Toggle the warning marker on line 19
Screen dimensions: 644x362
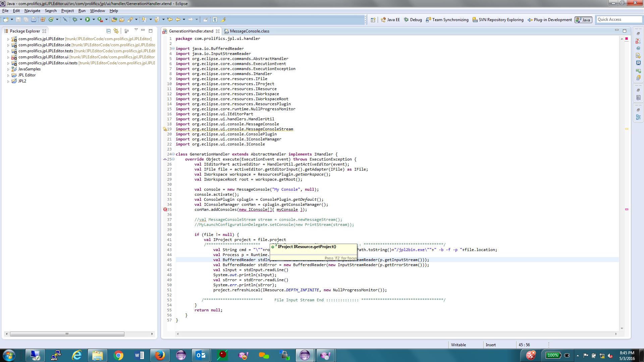tap(165, 129)
